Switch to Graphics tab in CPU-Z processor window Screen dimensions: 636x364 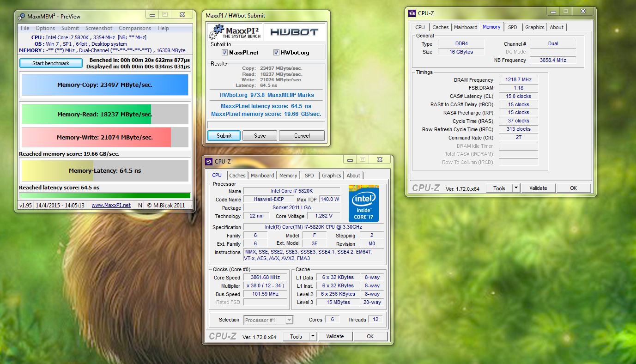coord(332,176)
